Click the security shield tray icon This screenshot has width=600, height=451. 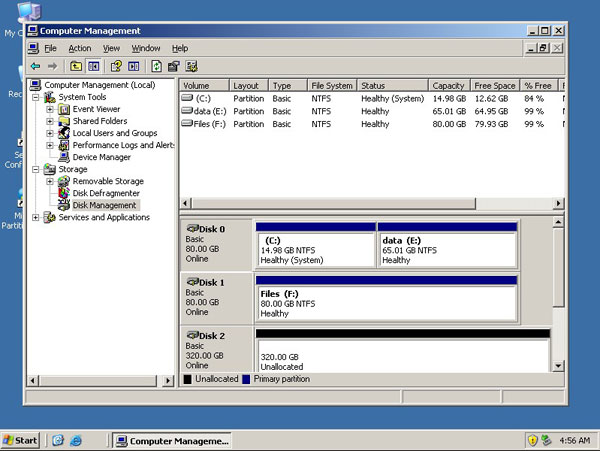(532, 441)
